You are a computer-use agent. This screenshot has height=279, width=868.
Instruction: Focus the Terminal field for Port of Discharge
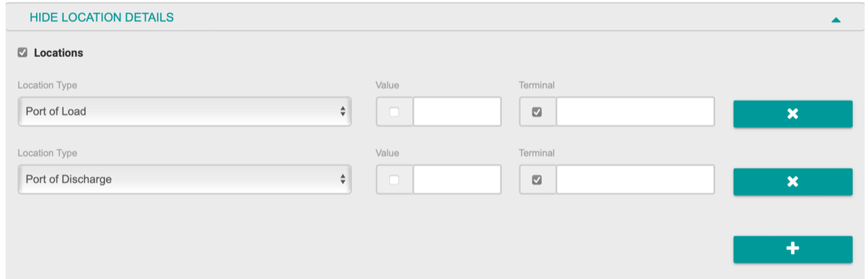(x=635, y=179)
